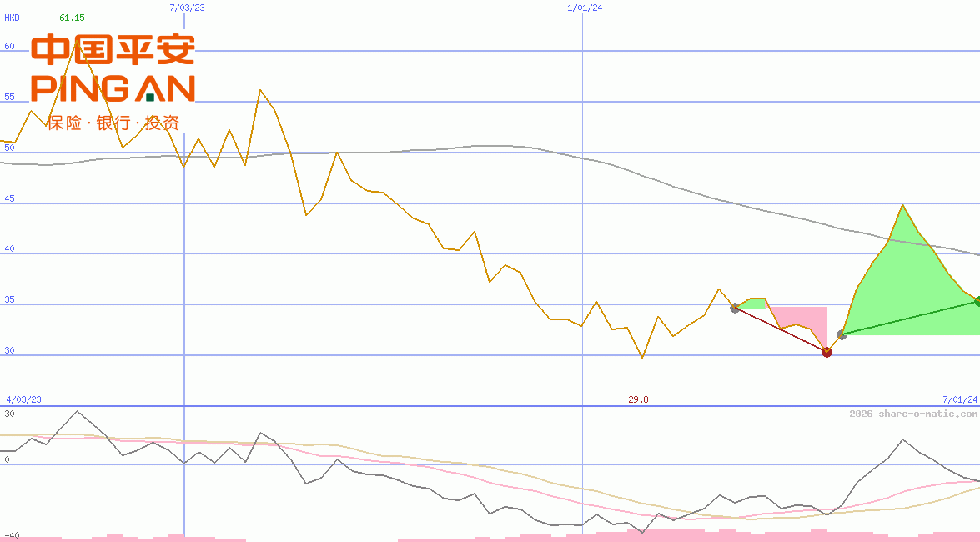Select the gray marker dot starting the downtrend line
Viewport: 980px width, 542px height.
coord(734,309)
